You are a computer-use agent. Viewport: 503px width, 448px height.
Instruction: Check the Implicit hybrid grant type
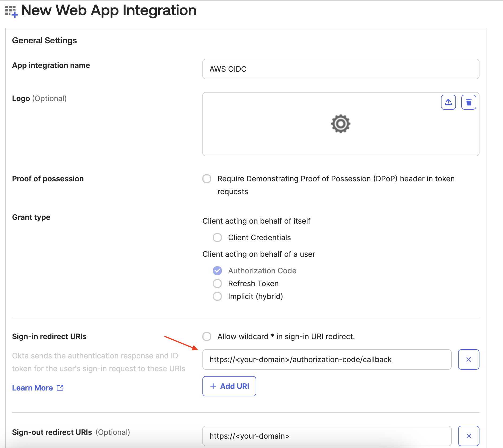[x=218, y=296]
